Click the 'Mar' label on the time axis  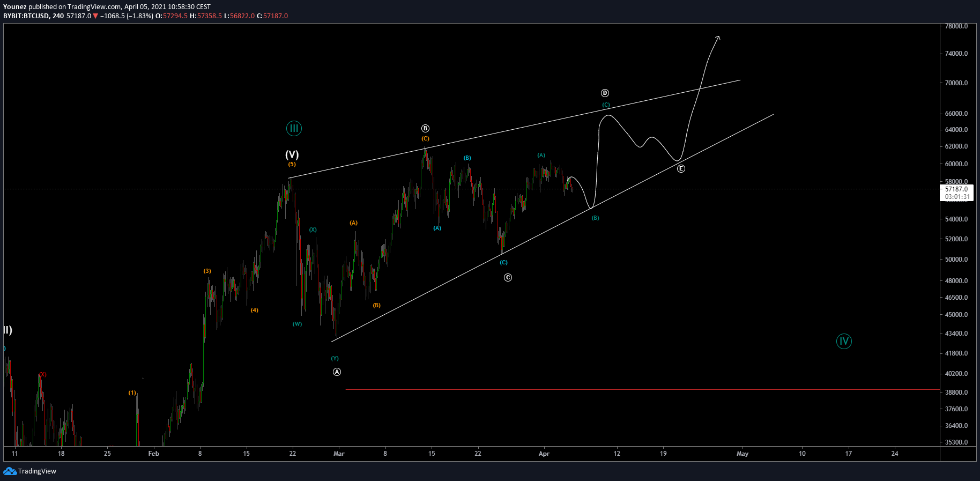(339, 454)
